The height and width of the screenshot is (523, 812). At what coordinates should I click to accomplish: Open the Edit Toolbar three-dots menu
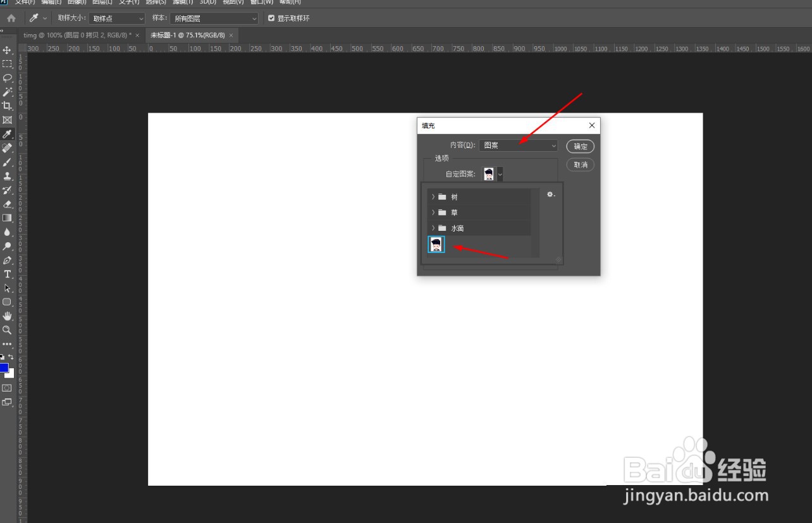(x=8, y=344)
